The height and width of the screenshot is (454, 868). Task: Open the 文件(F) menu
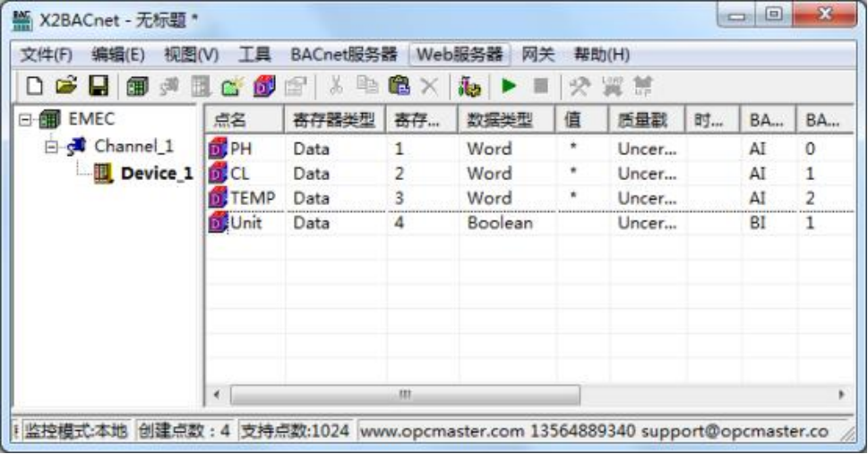tap(46, 55)
